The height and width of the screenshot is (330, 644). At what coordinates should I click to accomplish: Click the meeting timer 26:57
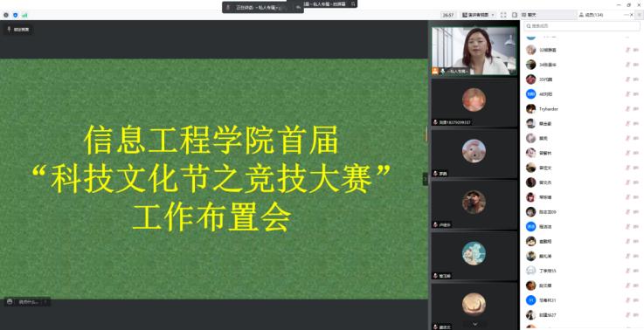pos(448,15)
